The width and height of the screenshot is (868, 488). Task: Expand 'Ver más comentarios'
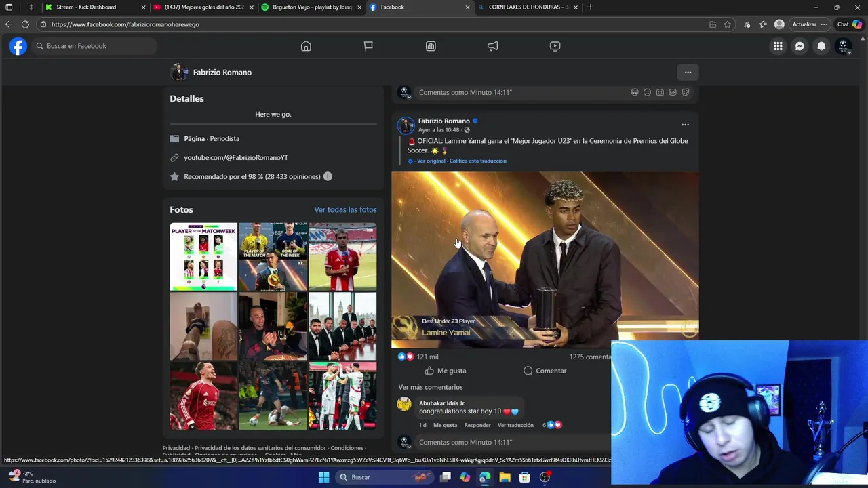point(431,387)
